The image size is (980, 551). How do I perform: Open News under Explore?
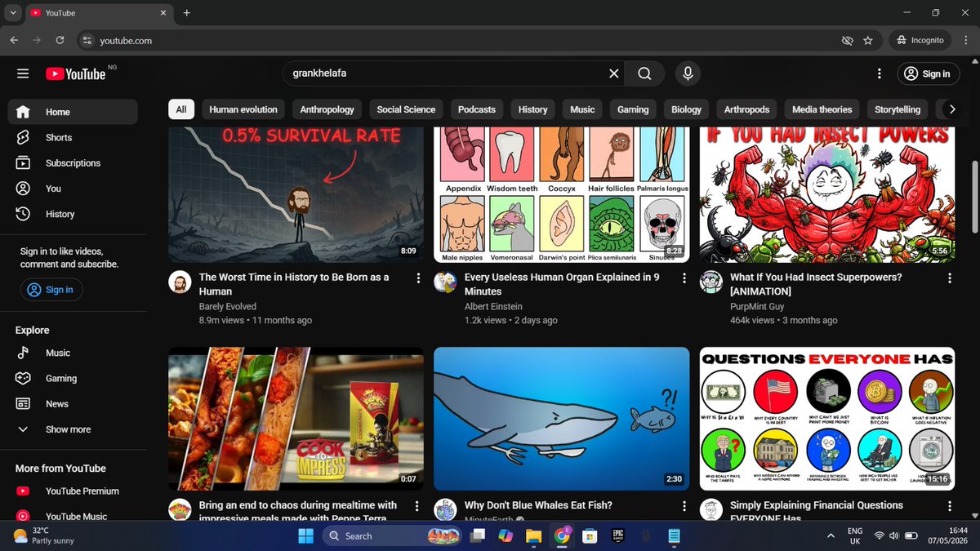coord(73,403)
